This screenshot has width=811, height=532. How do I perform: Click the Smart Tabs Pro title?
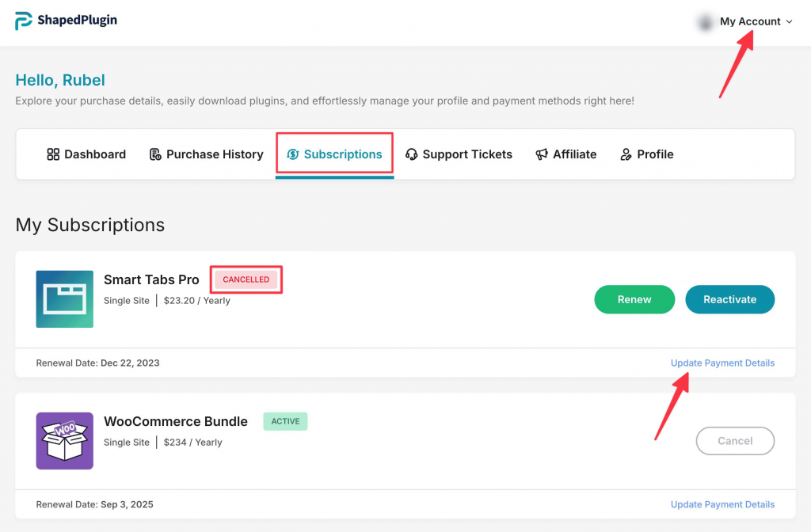click(151, 279)
